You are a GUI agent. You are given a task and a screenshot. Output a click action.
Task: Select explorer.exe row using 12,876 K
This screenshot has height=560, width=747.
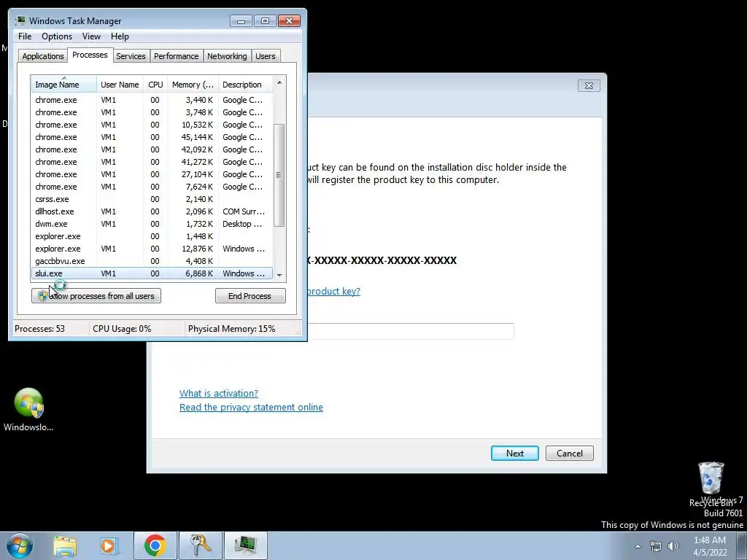coord(152,249)
